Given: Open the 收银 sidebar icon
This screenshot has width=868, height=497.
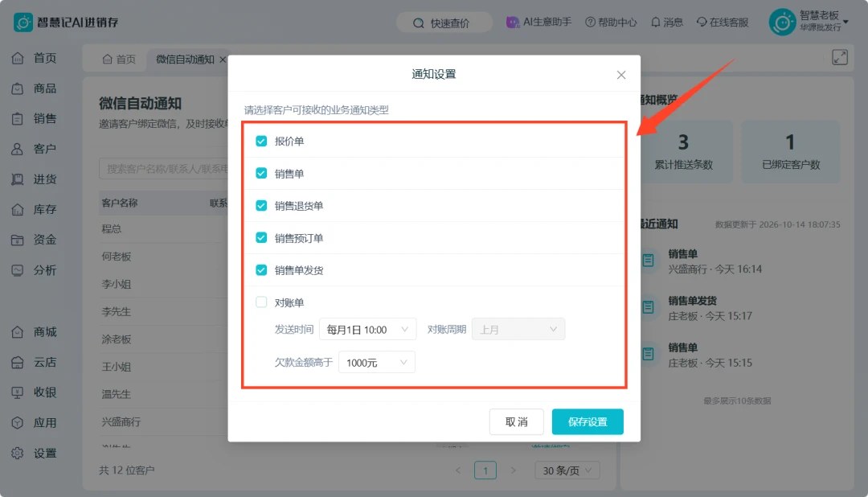Looking at the screenshot, I should pyautogui.click(x=18, y=392).
